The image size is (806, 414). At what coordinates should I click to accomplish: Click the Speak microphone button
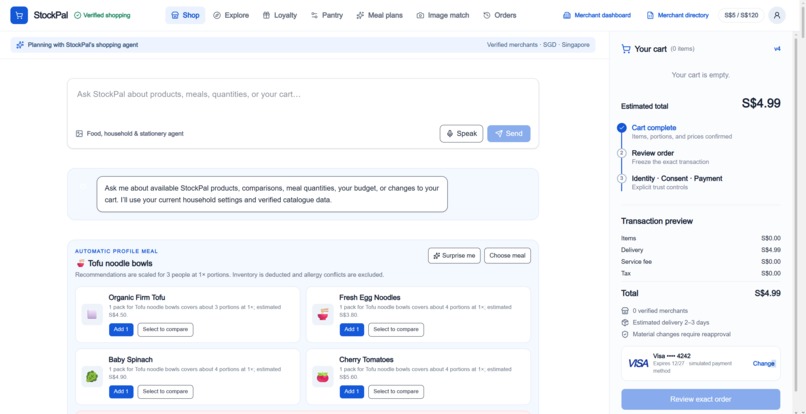click(461, 134)
